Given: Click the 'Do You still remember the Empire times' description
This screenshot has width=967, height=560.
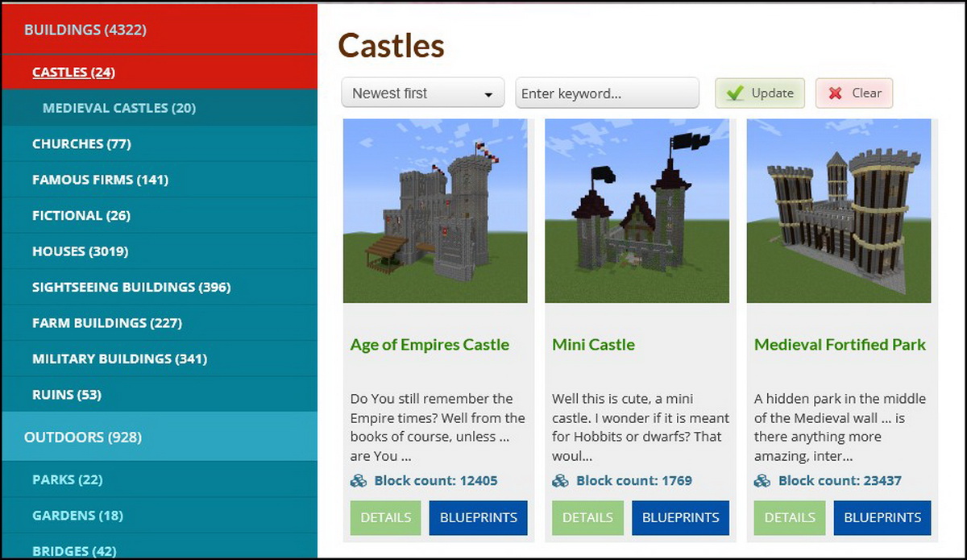Looking at the screenshot, I should pos(438,427).
